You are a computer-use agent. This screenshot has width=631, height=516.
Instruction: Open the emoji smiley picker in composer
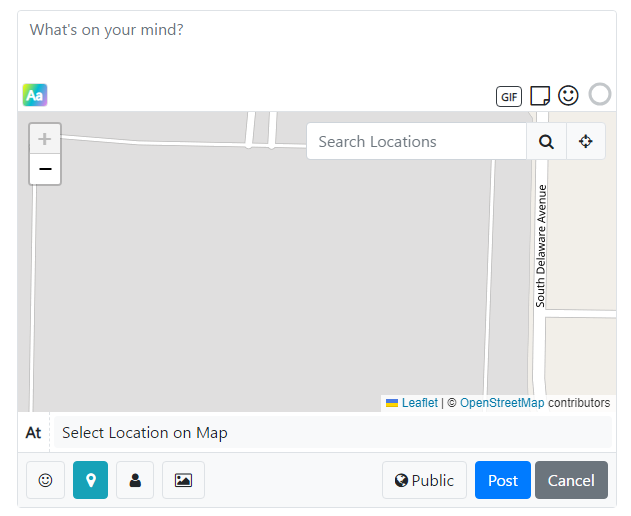click(x=568, y=96)
